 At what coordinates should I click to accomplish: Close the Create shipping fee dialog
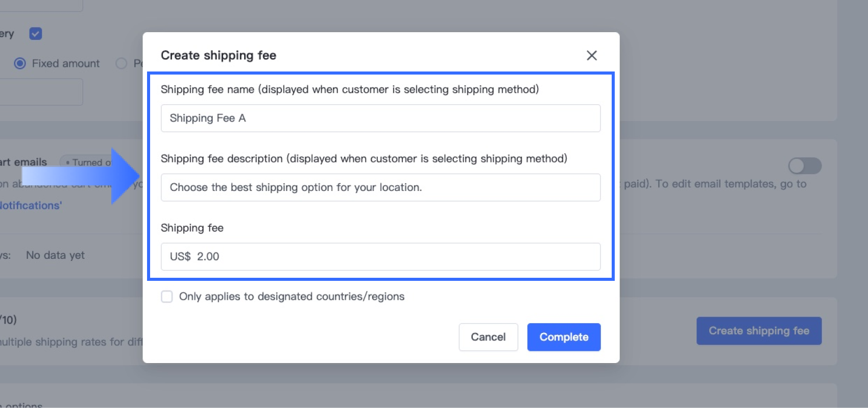tap(591, 55)
